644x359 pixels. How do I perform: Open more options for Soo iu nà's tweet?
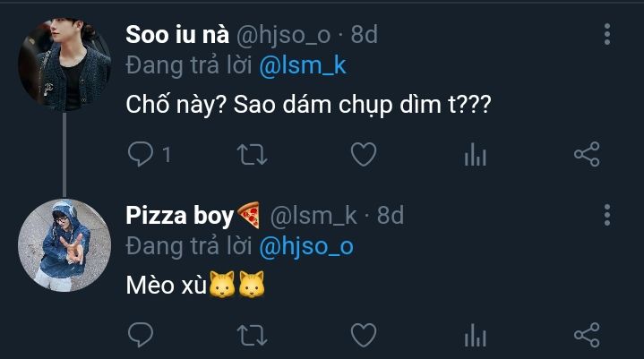607,35
